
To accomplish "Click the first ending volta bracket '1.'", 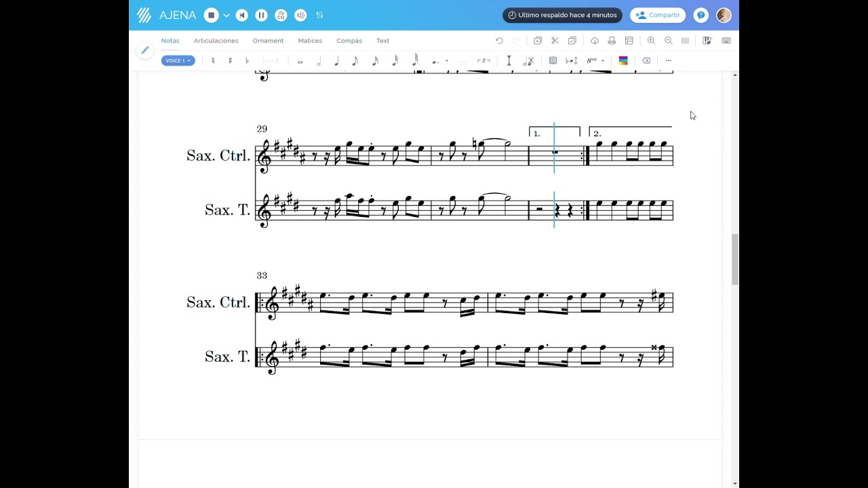I will [x=555, y=131].
